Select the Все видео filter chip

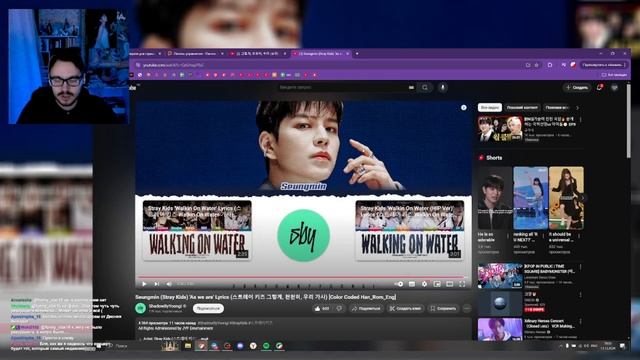tap(490, 108)
